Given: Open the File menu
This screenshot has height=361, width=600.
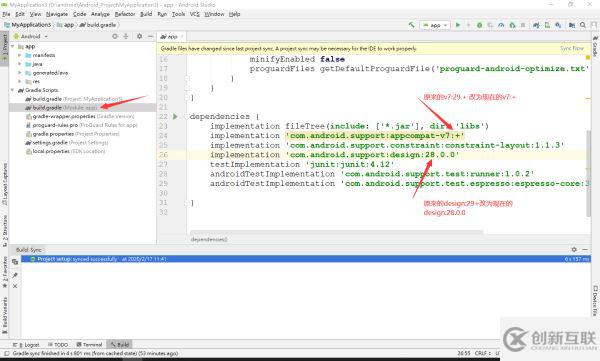Looking at the screenshot, I should coord(7,14).
